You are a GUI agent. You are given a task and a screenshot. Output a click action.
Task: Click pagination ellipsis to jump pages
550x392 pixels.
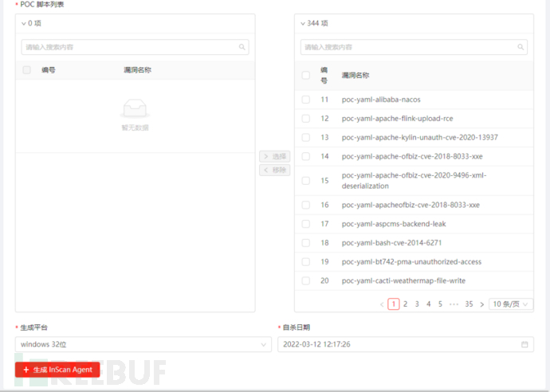[x=454, y=304]
